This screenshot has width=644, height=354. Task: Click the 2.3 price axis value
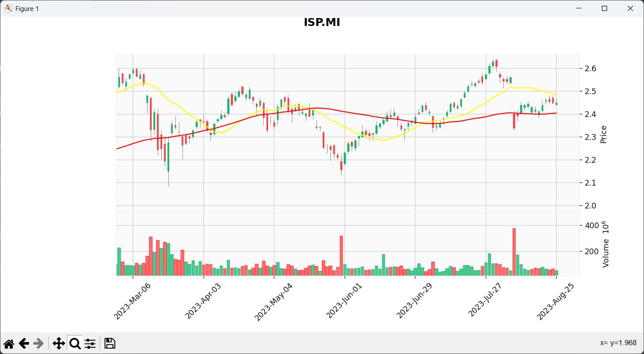click(590, 137)
